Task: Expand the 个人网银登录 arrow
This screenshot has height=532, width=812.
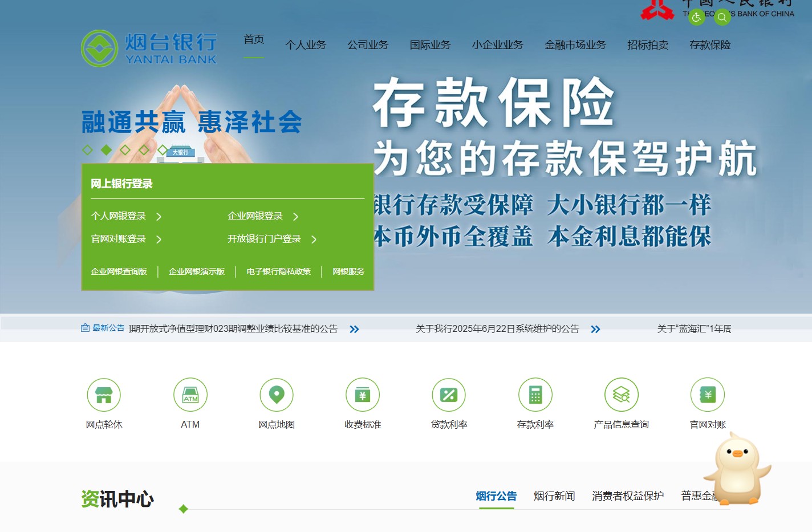Action: coord(159,217)
